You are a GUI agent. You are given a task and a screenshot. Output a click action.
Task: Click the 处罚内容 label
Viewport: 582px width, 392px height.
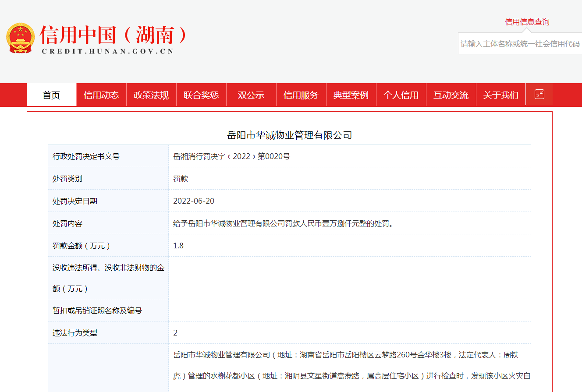(x=67, y=223)
